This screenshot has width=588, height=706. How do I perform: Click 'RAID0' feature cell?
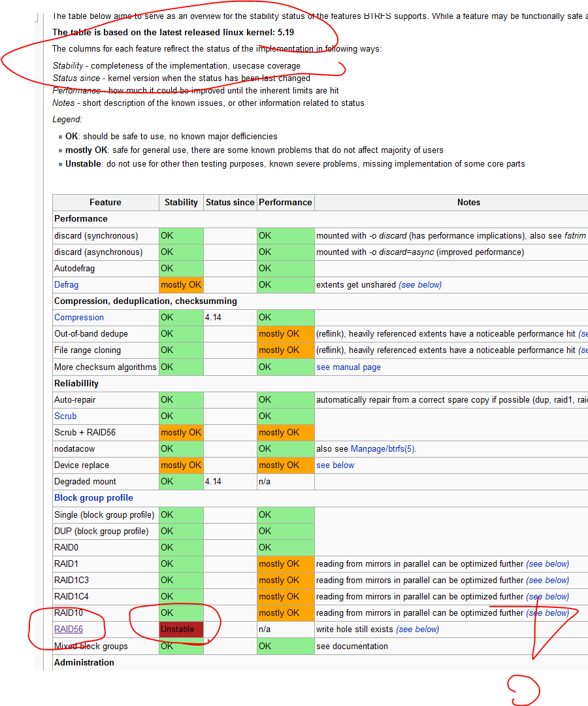[x=105, y=548]
